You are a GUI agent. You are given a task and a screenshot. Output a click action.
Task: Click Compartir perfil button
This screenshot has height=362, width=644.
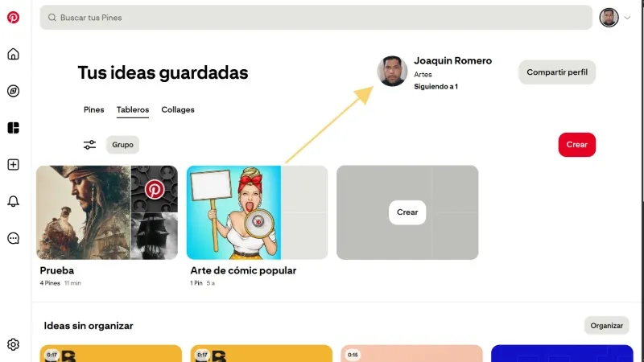click(x=557, y=72)
